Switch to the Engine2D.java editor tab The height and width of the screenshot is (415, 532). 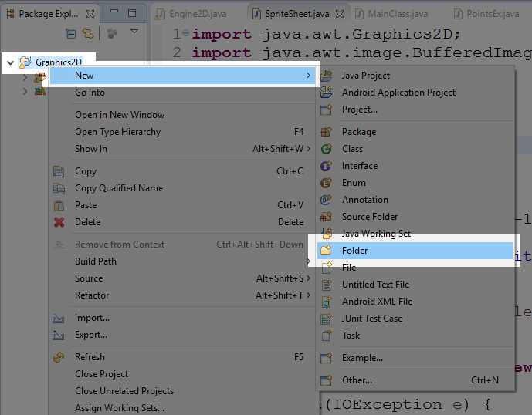coord(191,14)
